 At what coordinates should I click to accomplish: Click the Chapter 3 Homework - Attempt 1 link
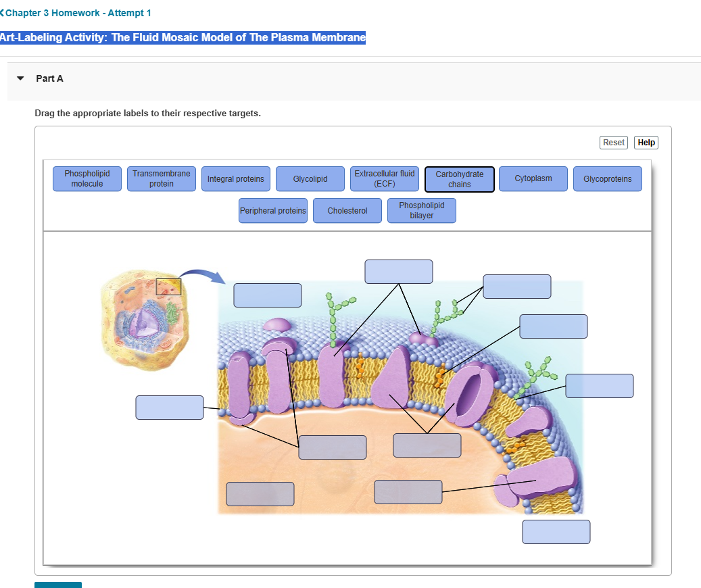[79, 13]
